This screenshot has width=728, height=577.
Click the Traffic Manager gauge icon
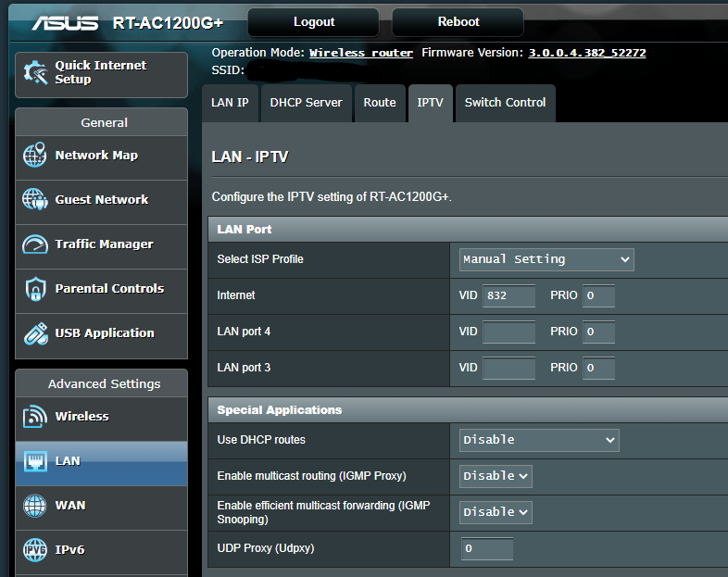point(35,245)
